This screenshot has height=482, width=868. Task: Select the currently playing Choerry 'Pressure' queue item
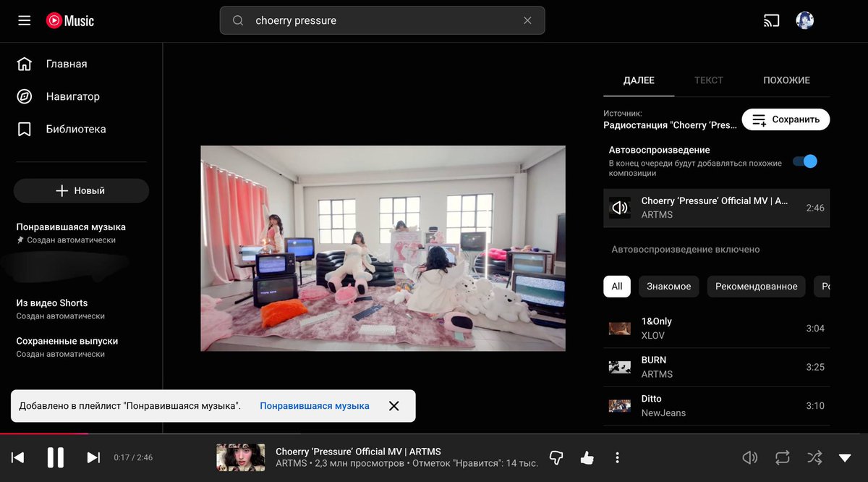coord(717,208)
